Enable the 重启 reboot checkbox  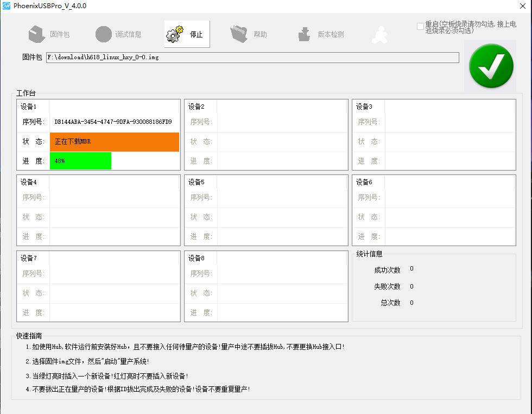(x=420, y=26)
